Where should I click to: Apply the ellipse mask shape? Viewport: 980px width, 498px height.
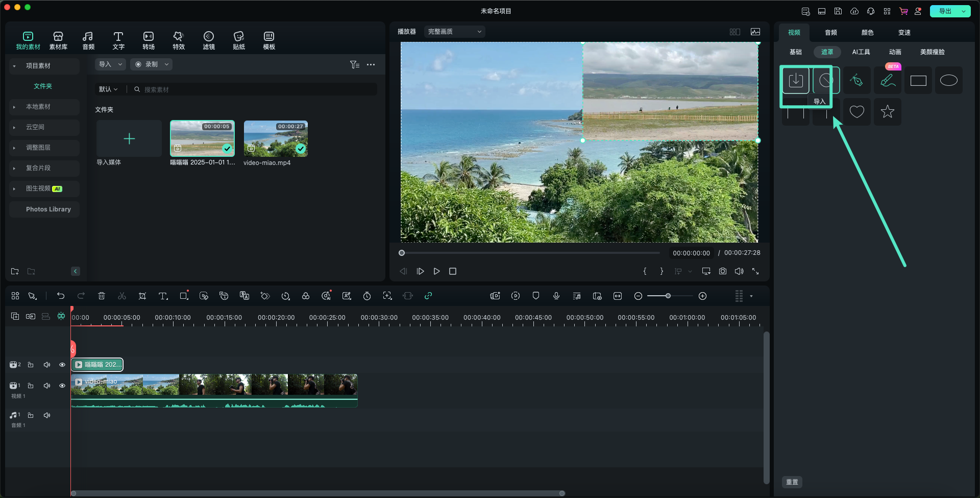click(949, 80)
